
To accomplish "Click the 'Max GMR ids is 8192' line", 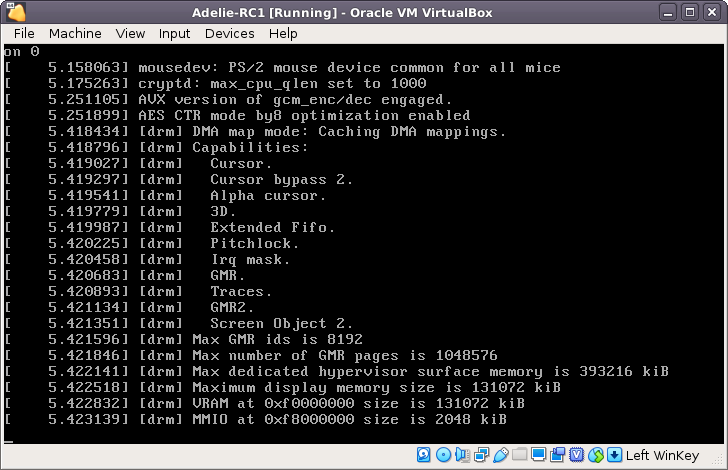I will [183, 339].
